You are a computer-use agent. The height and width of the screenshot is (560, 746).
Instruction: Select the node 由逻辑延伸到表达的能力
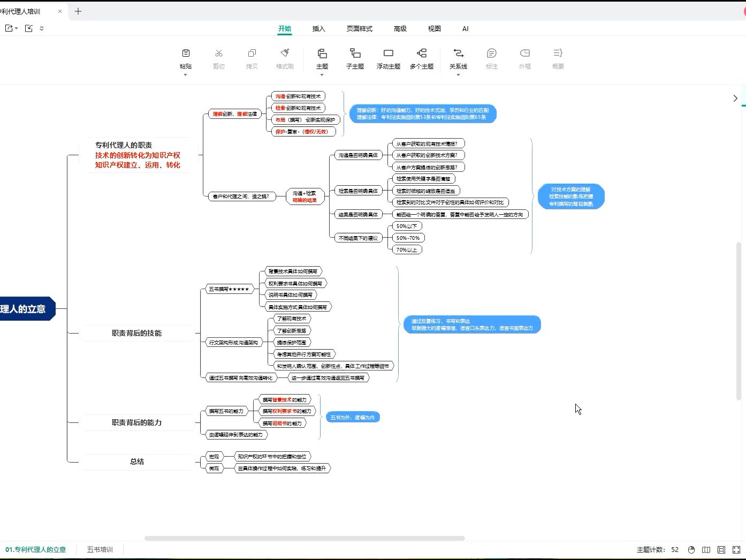[x=236, y=435]
